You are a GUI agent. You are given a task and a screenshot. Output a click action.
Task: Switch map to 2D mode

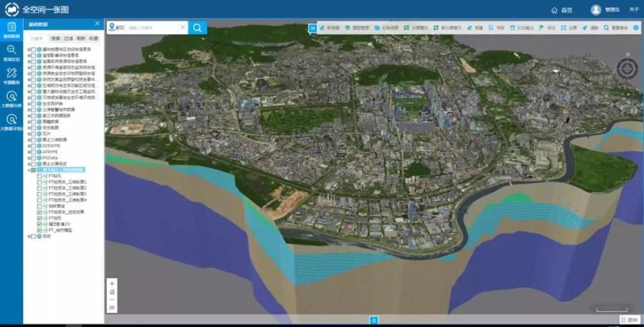tap(112, 308)
